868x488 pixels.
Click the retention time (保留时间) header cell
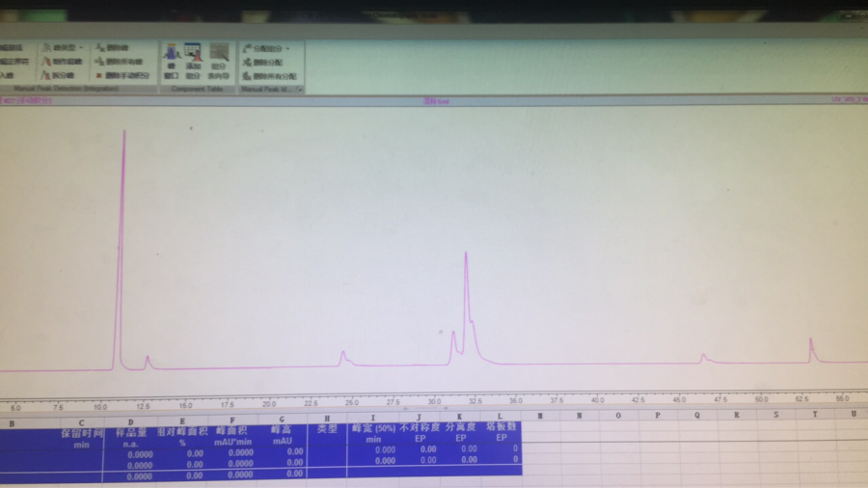(81, 433)
